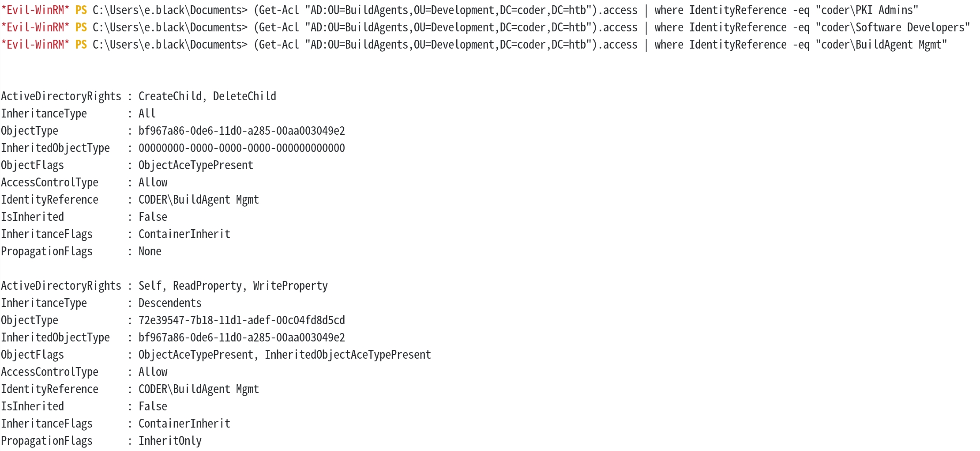Click the "coder\BuildAgent Mgmt" filter string
Image resolution: width=980 pixels, height=451 pixels.
tap(881, 45)
